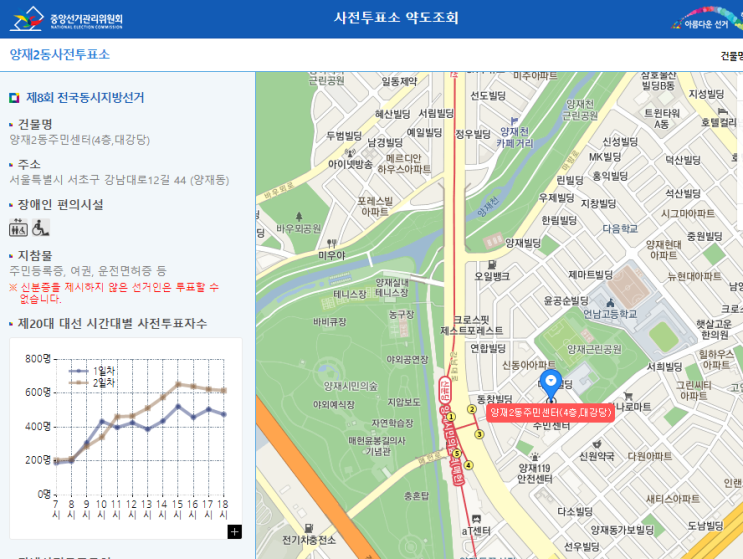Select subway exit 4 marker
This screenshot has width=743, height=559.
468,465
